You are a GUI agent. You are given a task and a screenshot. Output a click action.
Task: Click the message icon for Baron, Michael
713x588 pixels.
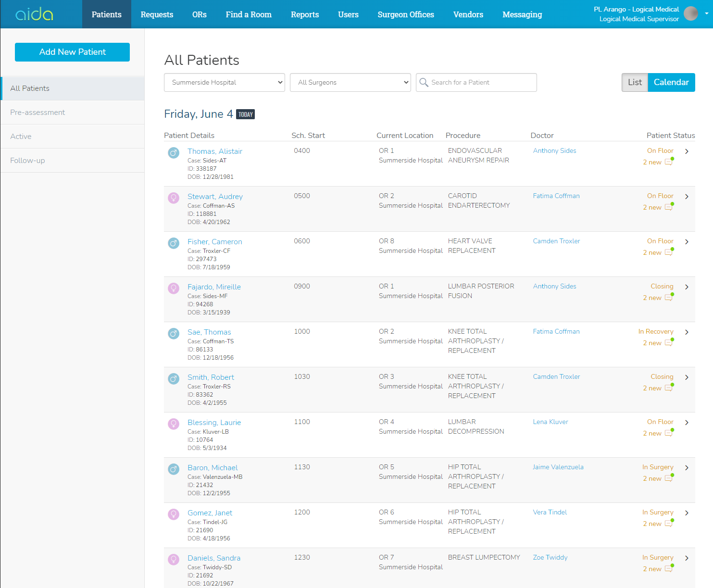[668, 478]
